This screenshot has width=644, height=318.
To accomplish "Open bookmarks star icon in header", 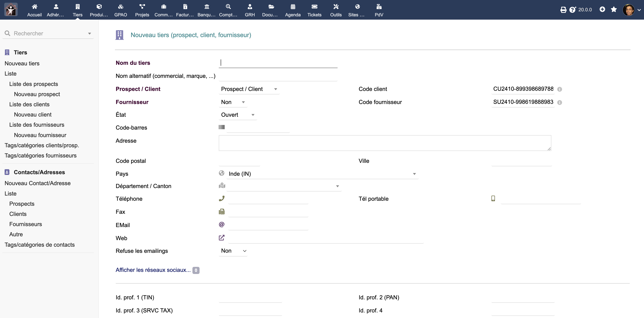I will pos(614,9).
